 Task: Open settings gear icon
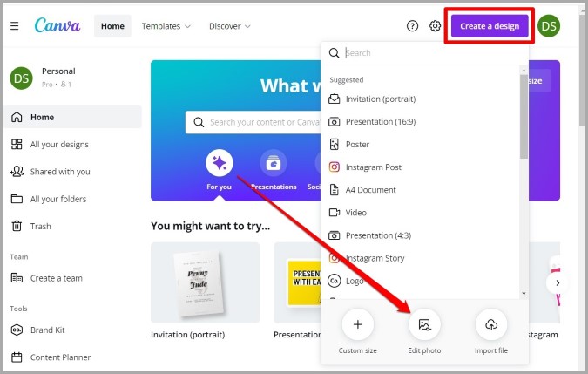pyautogui.click(x=435, y=26)
